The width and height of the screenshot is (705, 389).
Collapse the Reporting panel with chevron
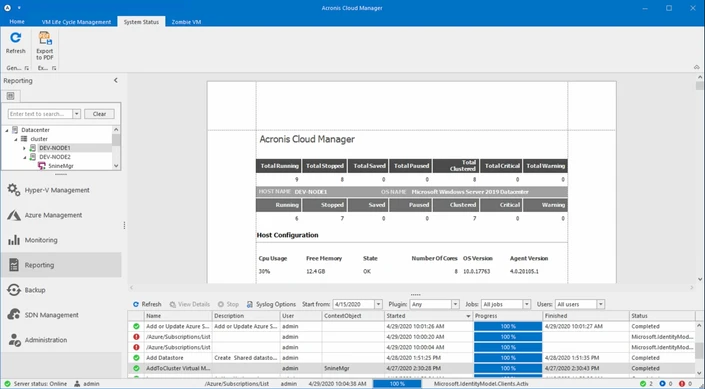coord(116,80)
